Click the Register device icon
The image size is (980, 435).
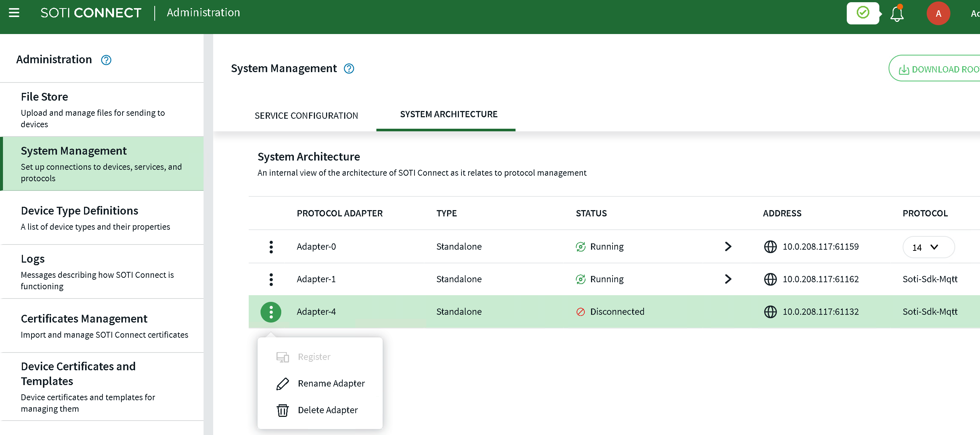click(x=282, y=357)
